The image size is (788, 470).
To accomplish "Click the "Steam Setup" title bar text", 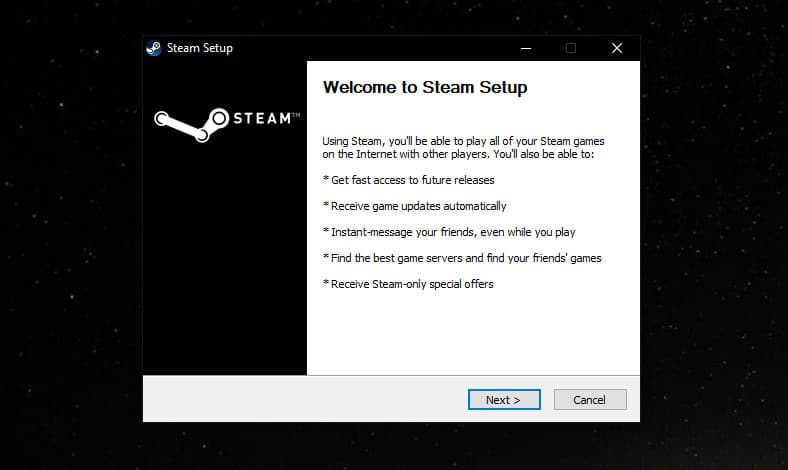I will pyautogui.click(x=200, y=48).
